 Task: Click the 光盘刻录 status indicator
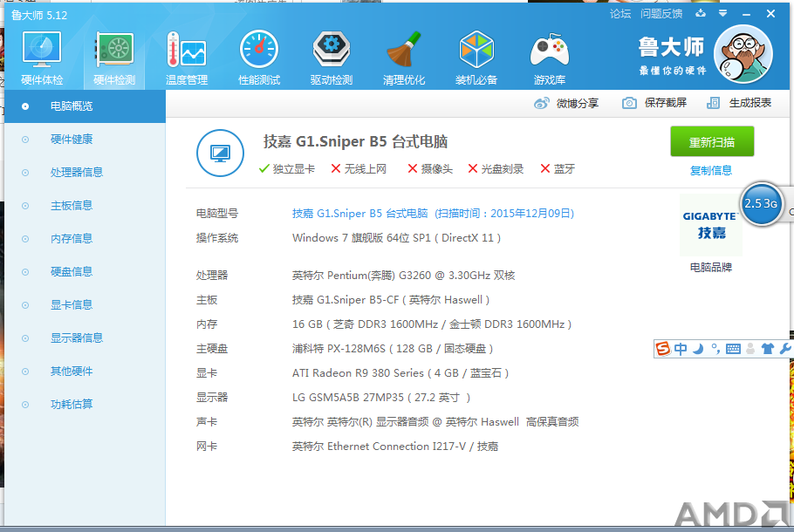pyautogui.click(x=496, y=169)
